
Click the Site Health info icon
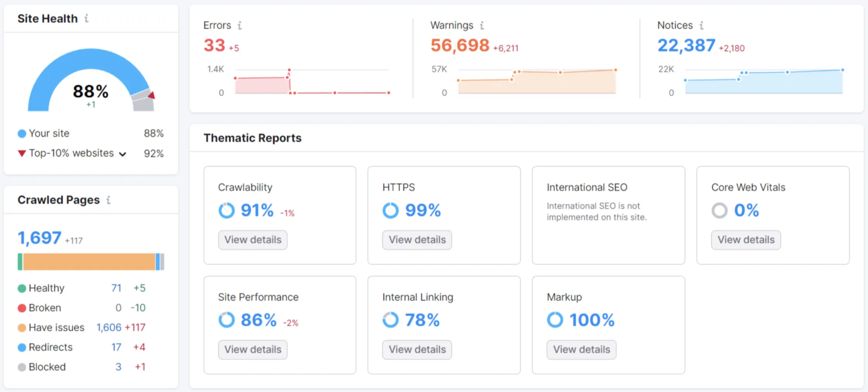pyautogui.click(x=86, y=18)
